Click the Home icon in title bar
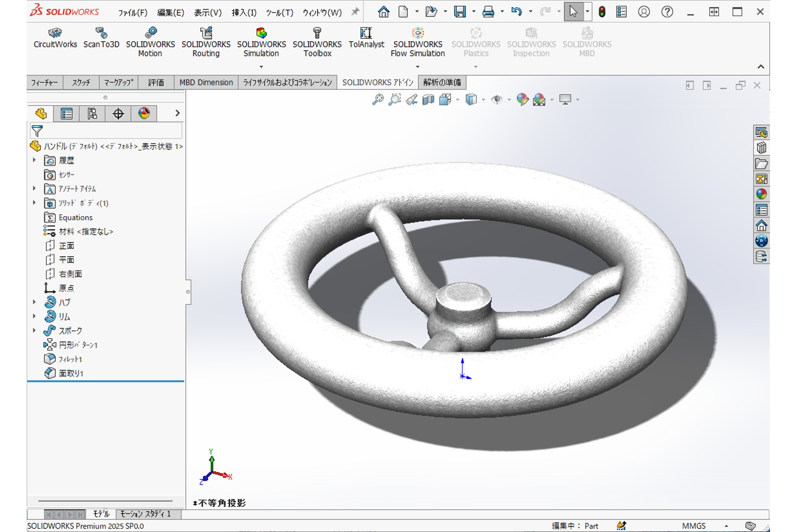 tap(383, 12)
